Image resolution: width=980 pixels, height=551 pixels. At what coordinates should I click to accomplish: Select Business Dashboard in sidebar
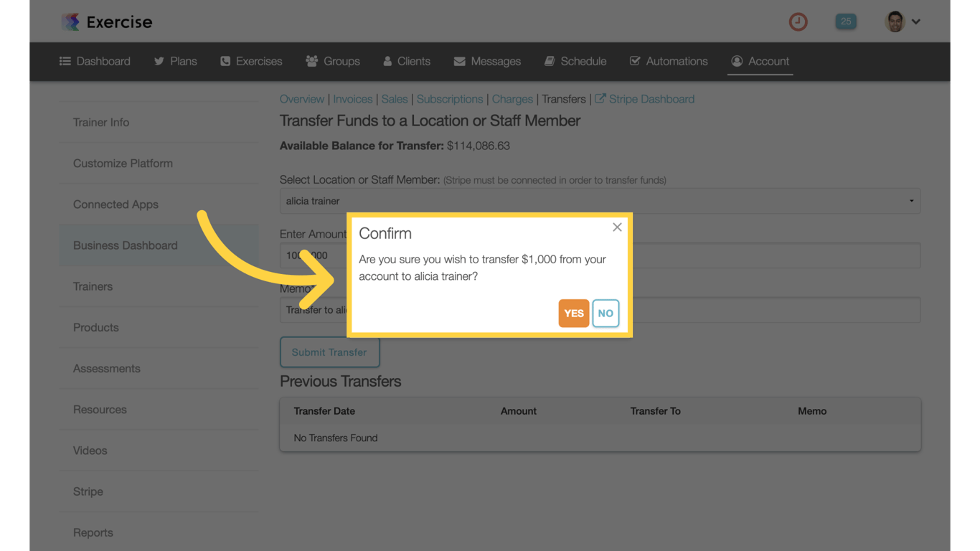(159, 245)
